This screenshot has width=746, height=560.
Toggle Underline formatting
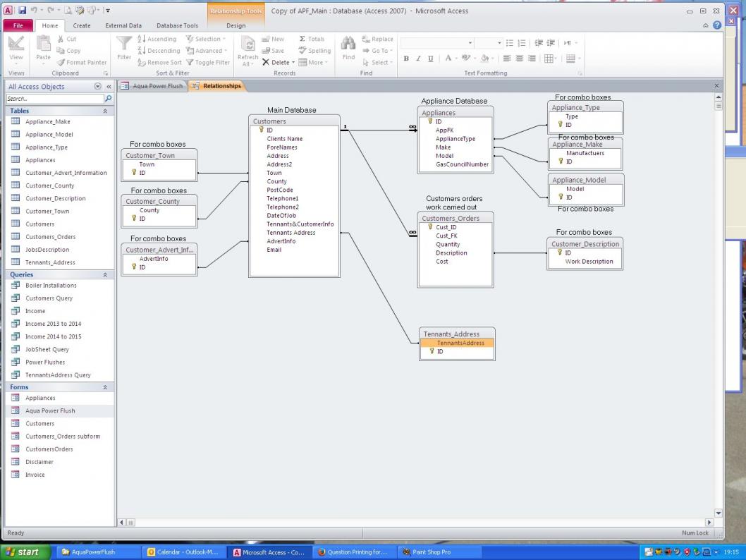[431, 58]
